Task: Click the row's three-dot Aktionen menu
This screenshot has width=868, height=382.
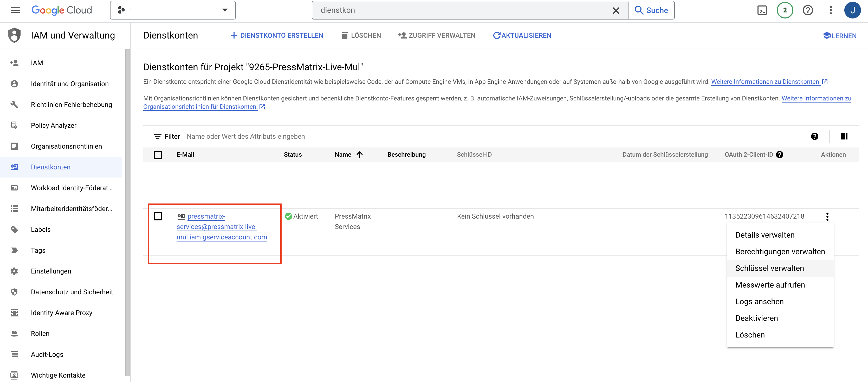Action: coord(827,217)
